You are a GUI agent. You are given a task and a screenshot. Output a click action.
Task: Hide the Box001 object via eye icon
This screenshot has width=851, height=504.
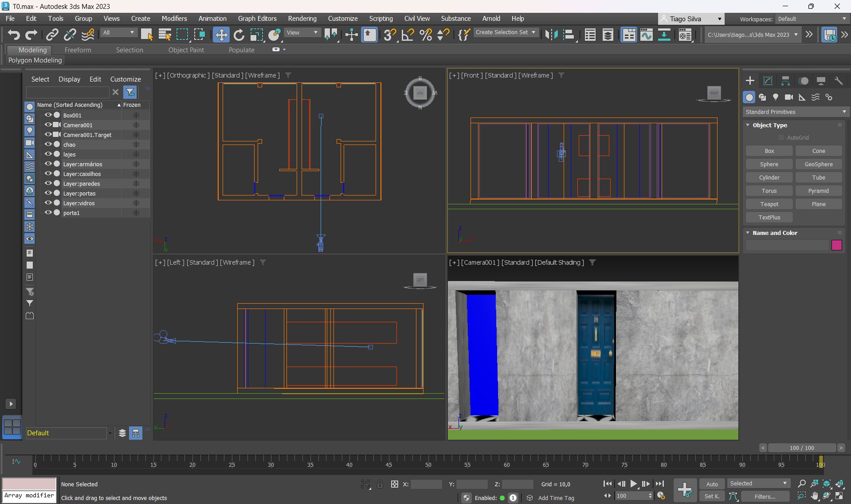[48, 115]
